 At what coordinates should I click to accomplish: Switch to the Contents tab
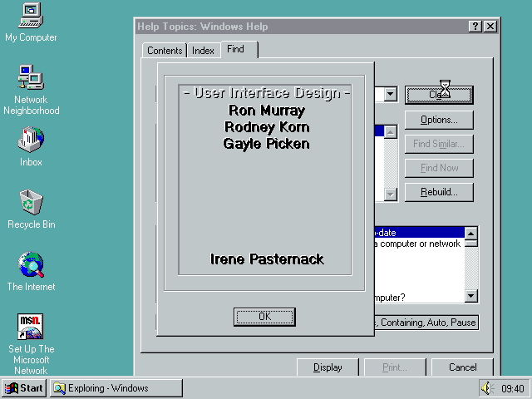coord(165,51)
